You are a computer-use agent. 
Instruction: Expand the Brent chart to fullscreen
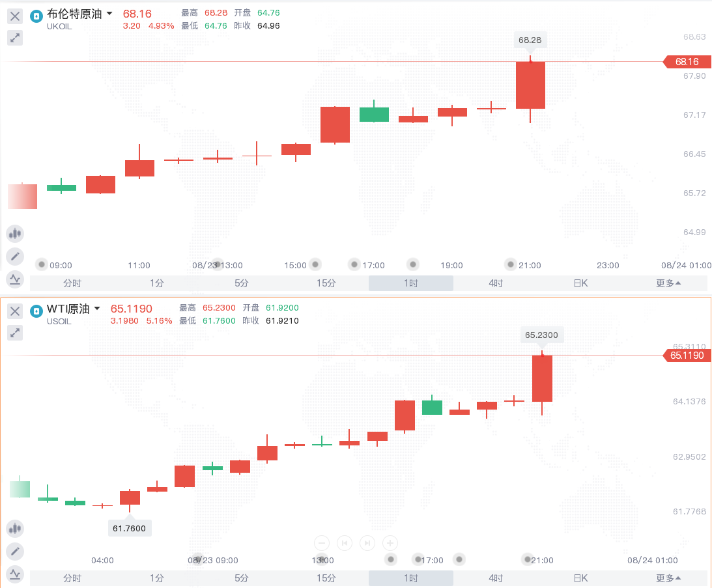pos(15,38)
